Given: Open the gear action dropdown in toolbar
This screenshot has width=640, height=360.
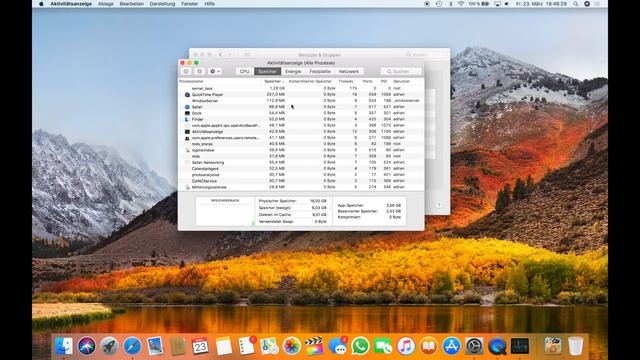Looking at the screenshot, I should [x=215, y=71].
